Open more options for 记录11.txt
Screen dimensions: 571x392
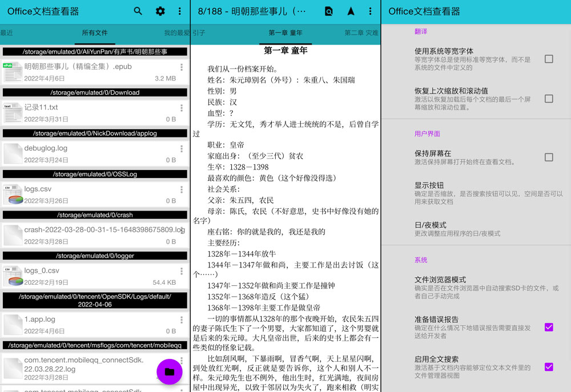point(182,108)
